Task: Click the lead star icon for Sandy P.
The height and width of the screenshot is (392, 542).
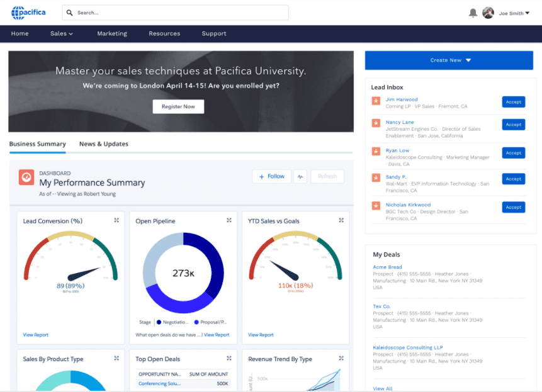Action: (376, 177)
